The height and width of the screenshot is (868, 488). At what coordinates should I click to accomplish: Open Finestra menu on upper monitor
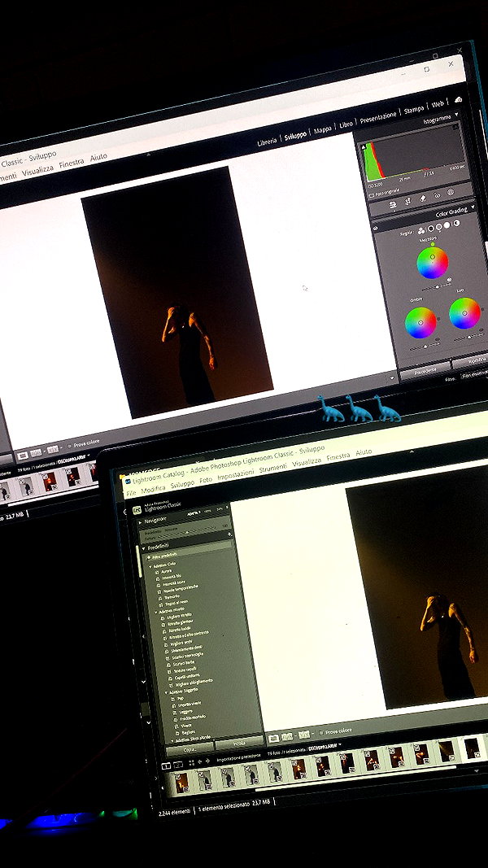pos(72,163)
